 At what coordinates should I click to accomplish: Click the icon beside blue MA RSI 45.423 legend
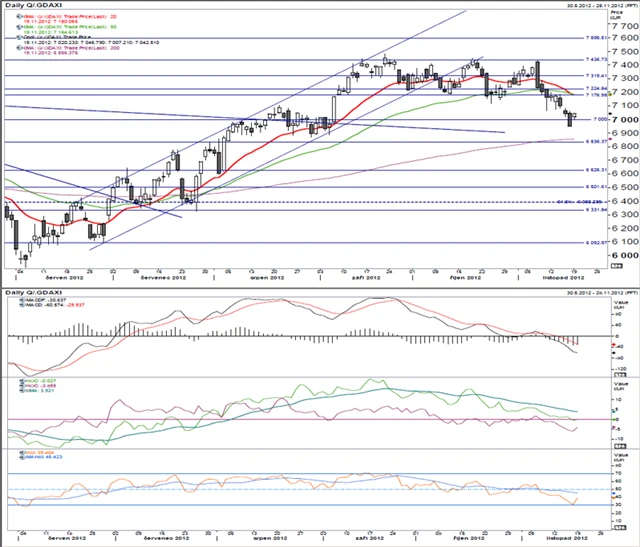[x=22, y=457]
